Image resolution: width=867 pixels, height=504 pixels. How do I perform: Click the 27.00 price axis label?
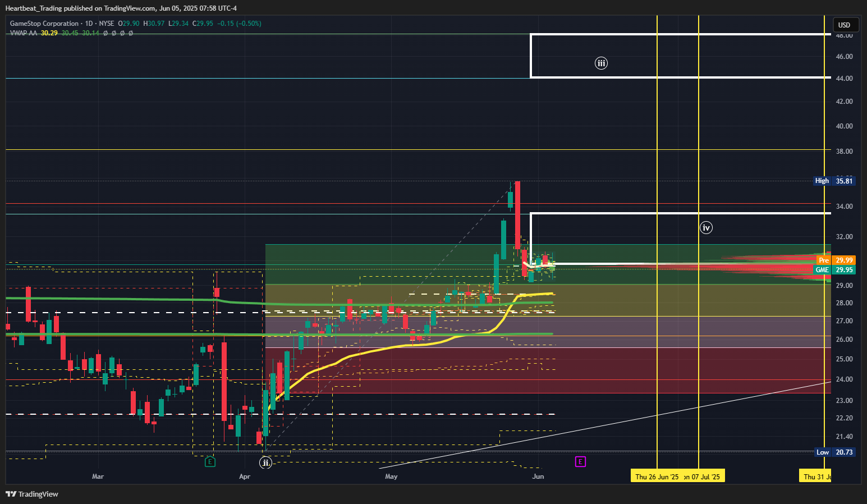844,321
